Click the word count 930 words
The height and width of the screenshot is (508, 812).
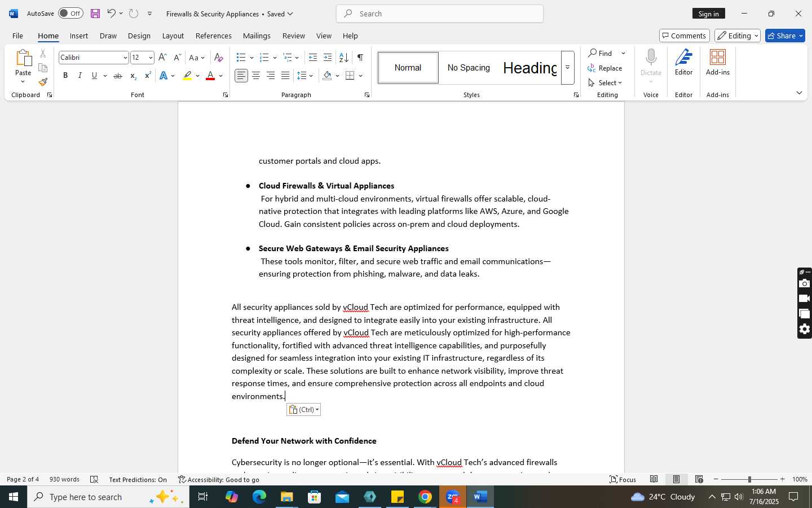64,479
